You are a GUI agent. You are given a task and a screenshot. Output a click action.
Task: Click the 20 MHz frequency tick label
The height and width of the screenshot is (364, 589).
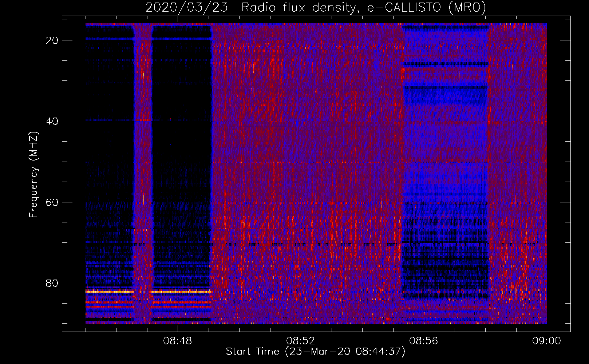(52, 40)
